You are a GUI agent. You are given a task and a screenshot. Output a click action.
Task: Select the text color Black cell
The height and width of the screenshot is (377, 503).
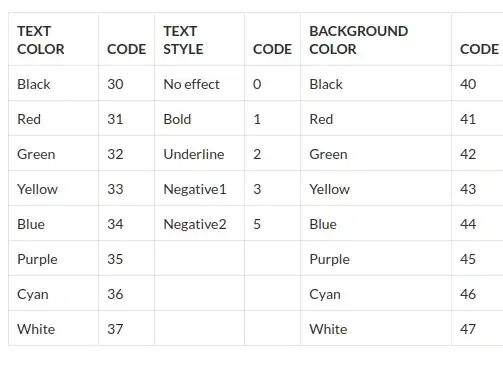click(x=53, y=83)
